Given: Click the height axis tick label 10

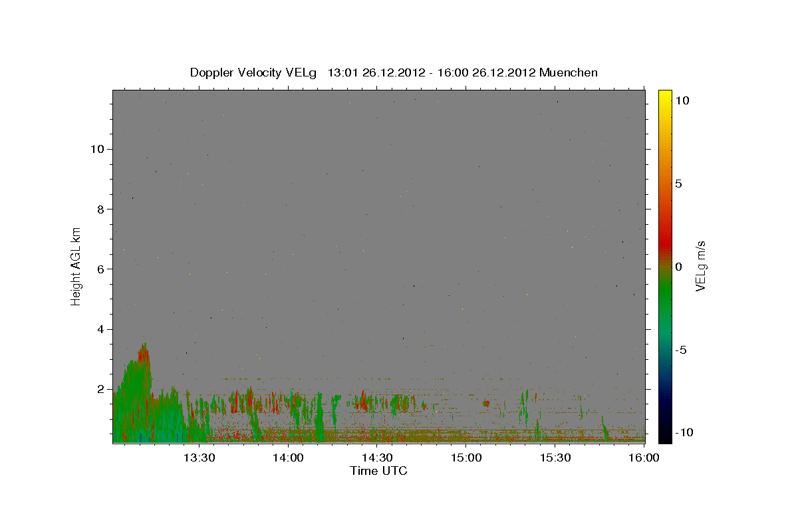Looking at the screenshot, I should click(x=98, y=149).
